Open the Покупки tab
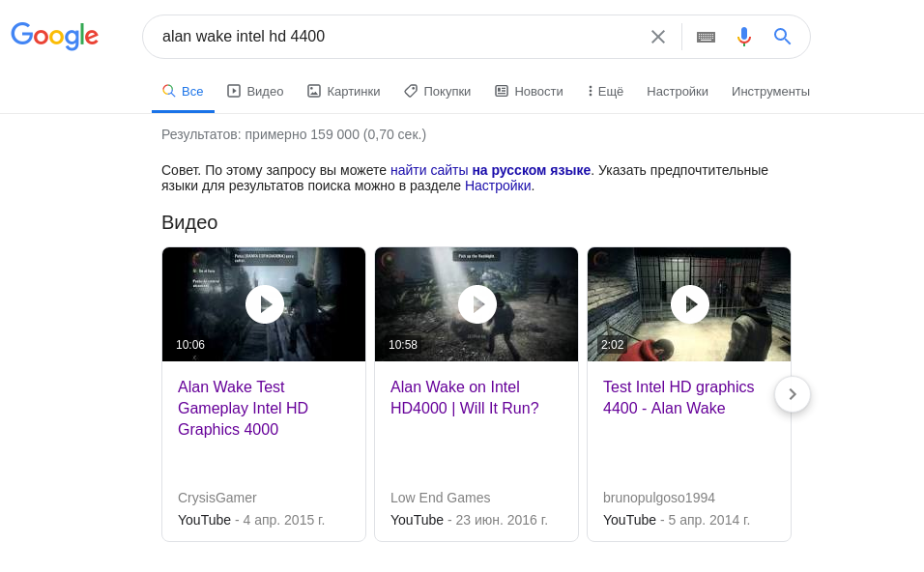924x572 pixels. coord(438,92)
